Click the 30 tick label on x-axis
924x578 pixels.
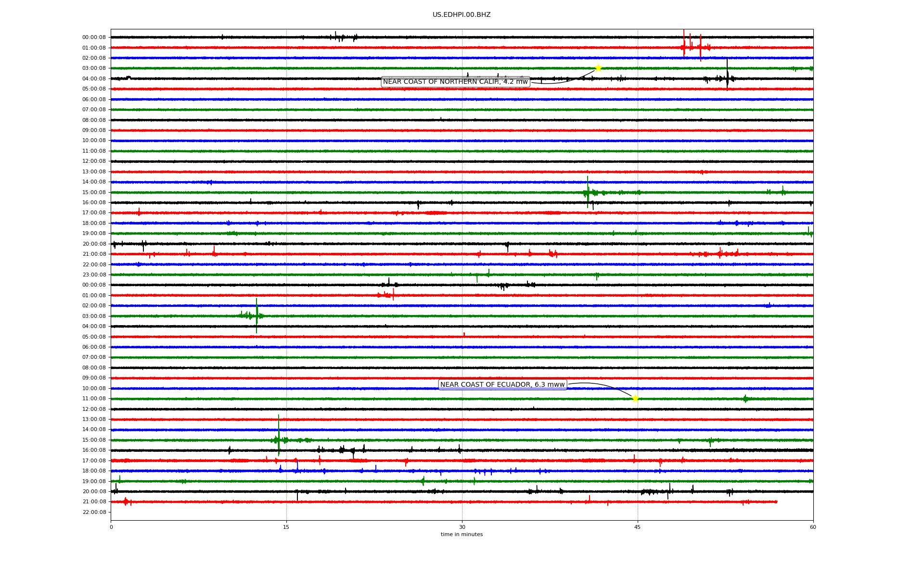[x=462, y=527]
